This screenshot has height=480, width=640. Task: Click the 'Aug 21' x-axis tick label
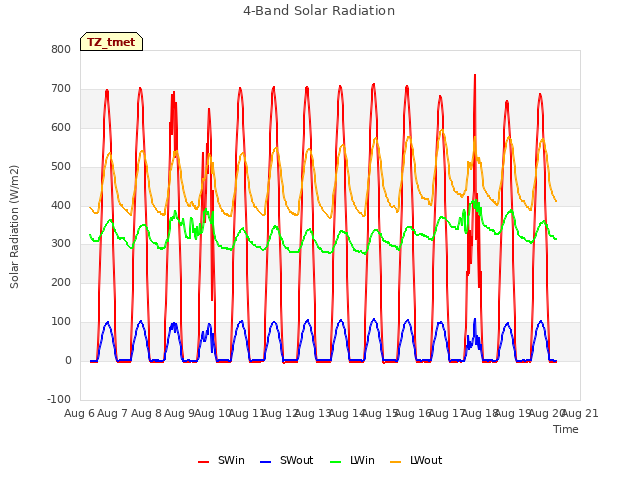click(x=580, y=413)
